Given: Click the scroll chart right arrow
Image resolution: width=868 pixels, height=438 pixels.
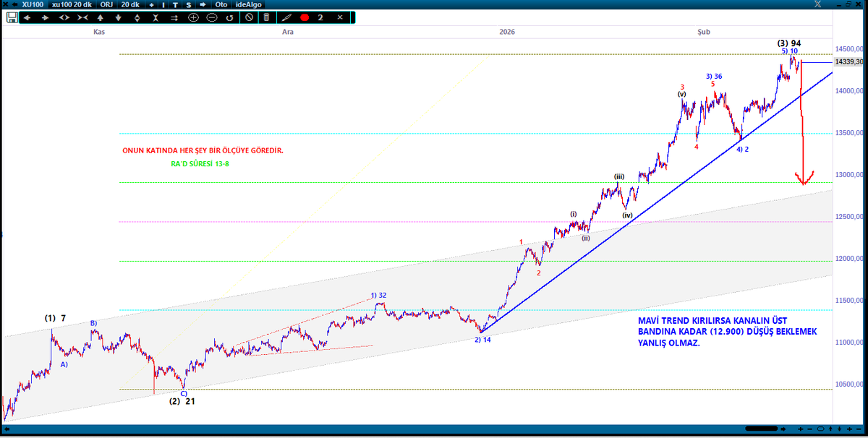Looking at the screenshot, I should coord(45,17).
